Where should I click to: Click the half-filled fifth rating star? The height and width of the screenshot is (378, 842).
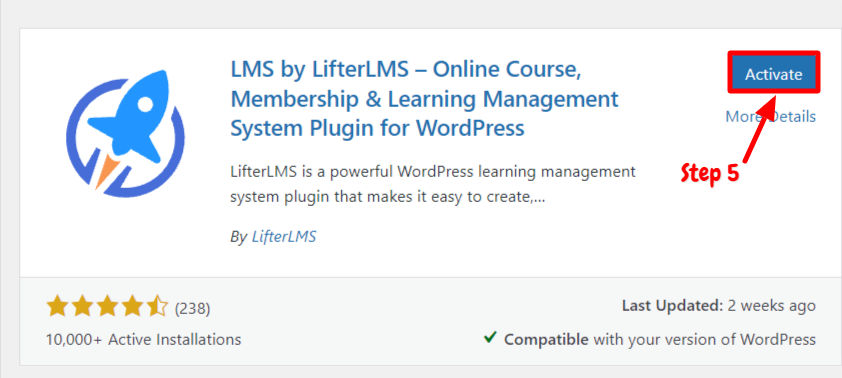[x=158, y=308]
